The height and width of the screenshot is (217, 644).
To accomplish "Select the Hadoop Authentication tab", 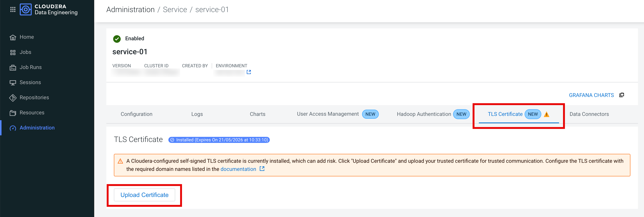I will click(424, 114).
